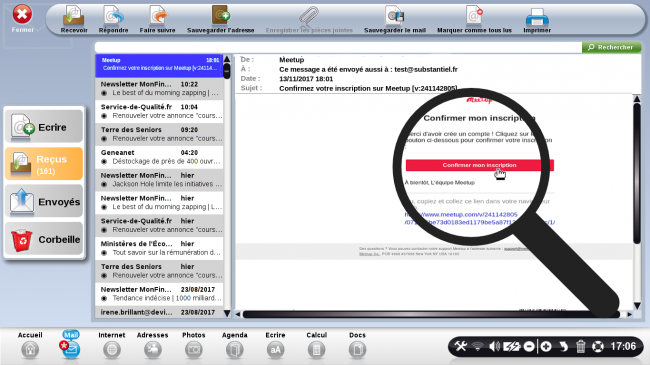
Task: Click the horizontal scrollbar right arrow
Action: (629, 314)
